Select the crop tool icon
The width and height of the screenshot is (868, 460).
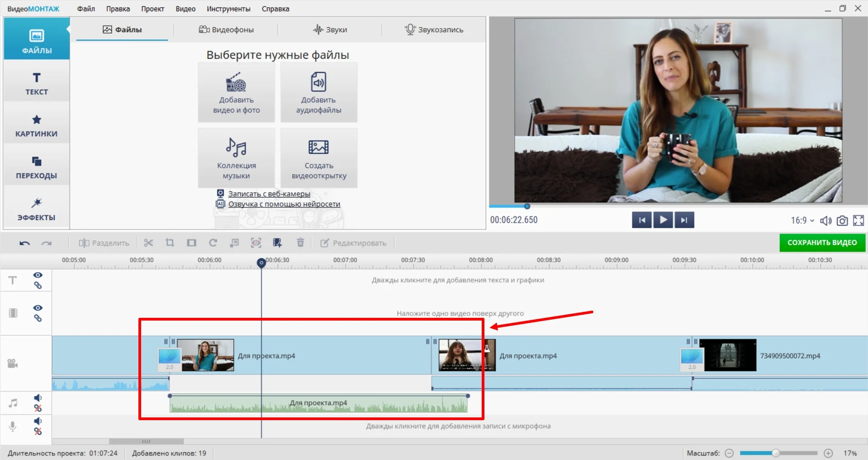(170, 243)
